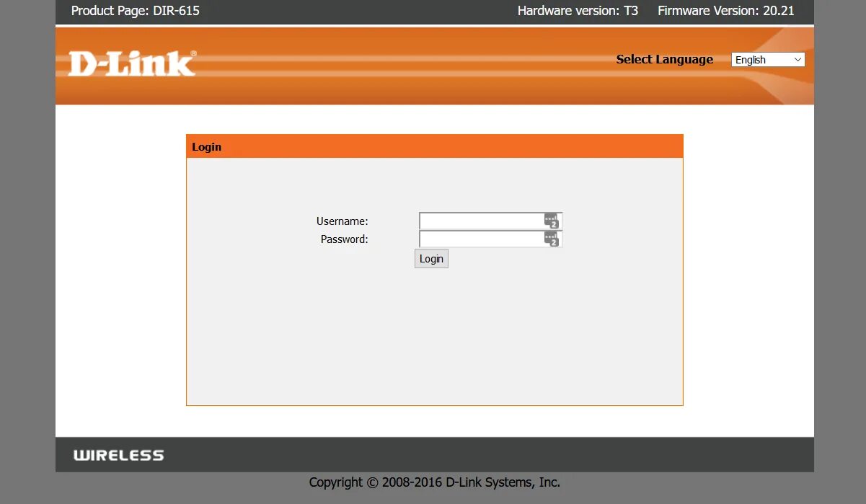
Task: Open the Select Language dropdown
Action: point(768,60)
